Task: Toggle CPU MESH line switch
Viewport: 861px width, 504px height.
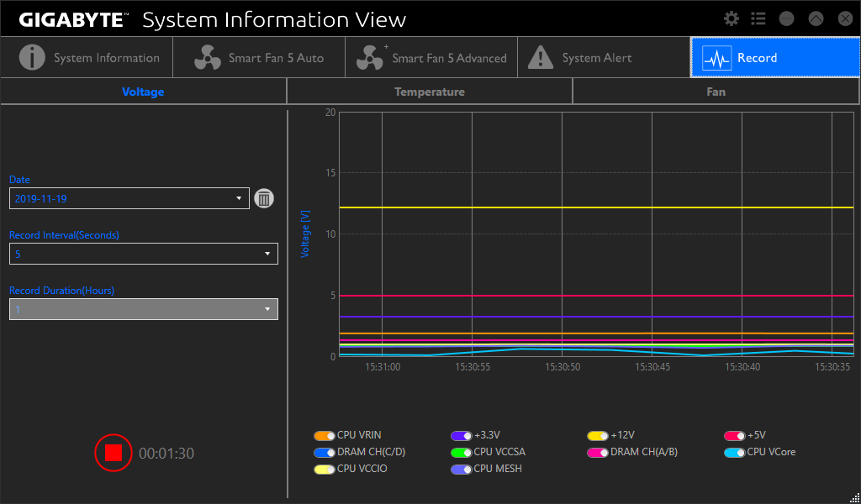Action: pos(461,470)
